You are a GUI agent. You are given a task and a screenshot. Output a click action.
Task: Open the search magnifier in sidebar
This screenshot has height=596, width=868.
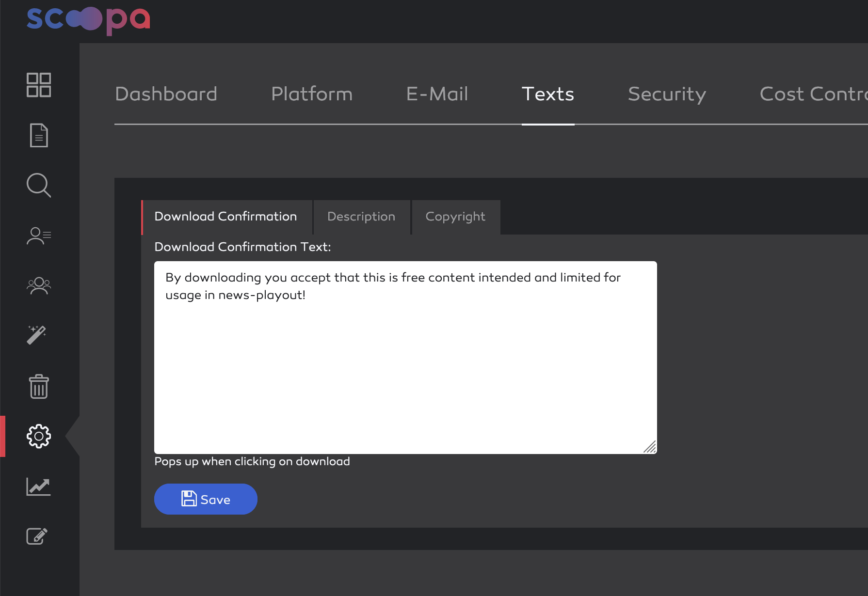coord(39,185)
